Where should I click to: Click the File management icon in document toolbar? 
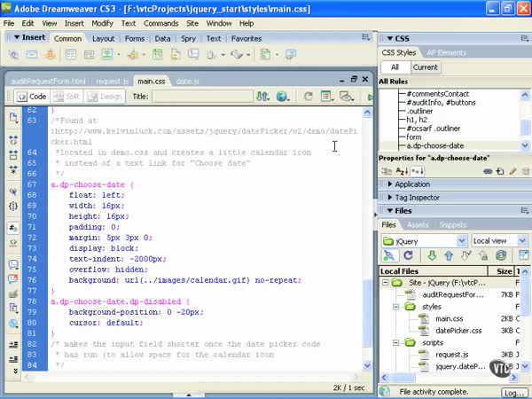[x=263, y=96]
